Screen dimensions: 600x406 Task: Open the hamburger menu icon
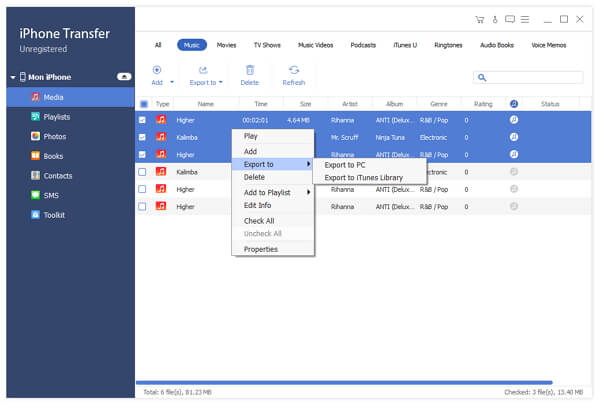point(525,19)
